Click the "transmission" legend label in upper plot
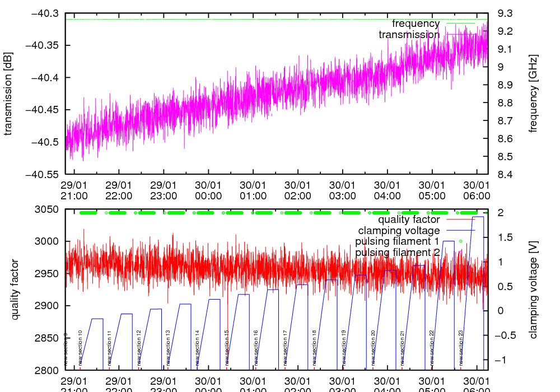 409,35
